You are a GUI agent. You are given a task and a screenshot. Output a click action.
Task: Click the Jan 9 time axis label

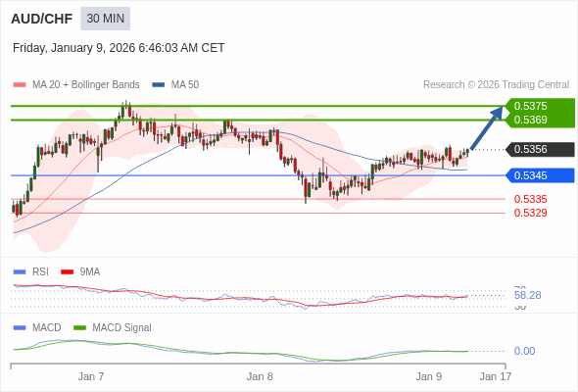tap(429, 376)
